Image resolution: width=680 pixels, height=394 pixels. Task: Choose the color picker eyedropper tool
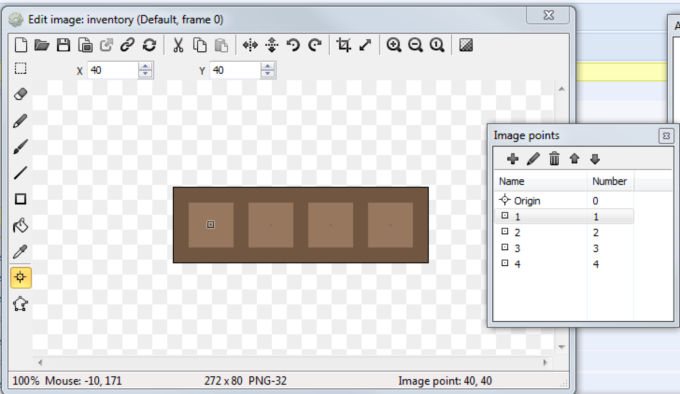pyautogui.click(x=20, y=251)
